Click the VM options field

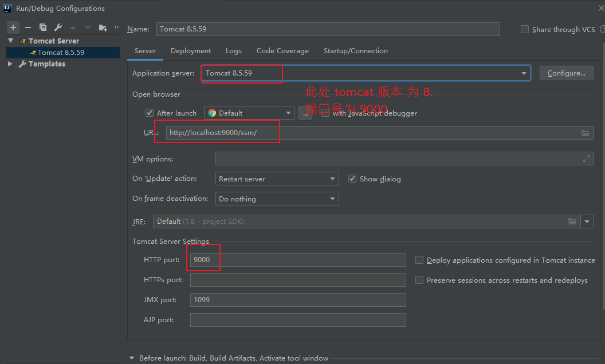[404, 159]
